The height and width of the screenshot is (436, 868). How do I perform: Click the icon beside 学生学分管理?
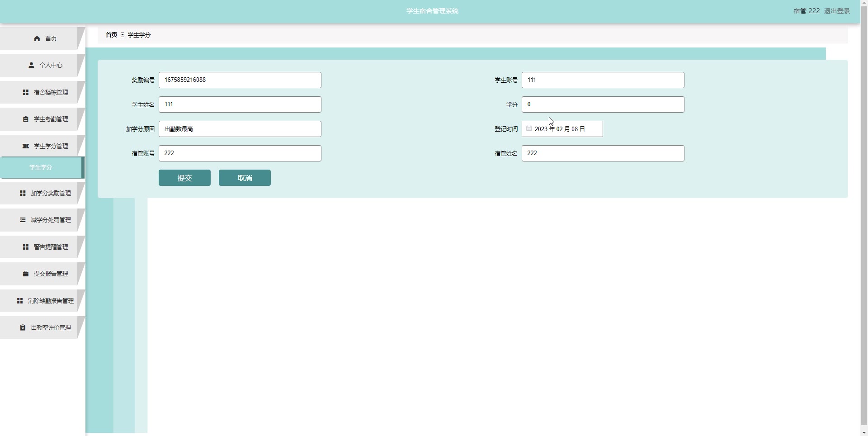(26, 146)
